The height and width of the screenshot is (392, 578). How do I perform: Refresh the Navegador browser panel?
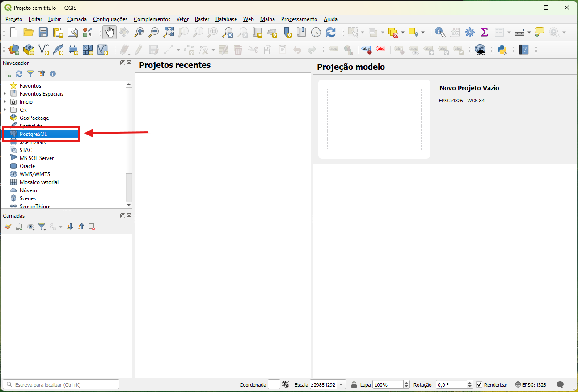point(19,74)
